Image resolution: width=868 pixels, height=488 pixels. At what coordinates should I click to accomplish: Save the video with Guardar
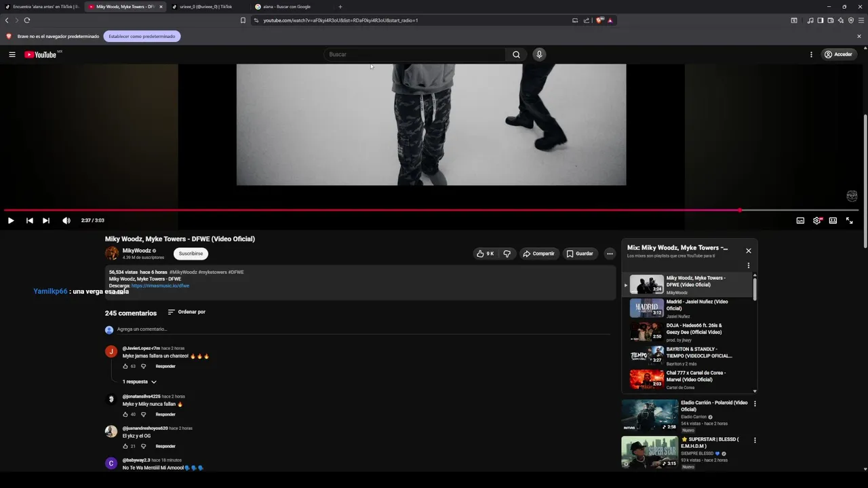tap(580, 253)
